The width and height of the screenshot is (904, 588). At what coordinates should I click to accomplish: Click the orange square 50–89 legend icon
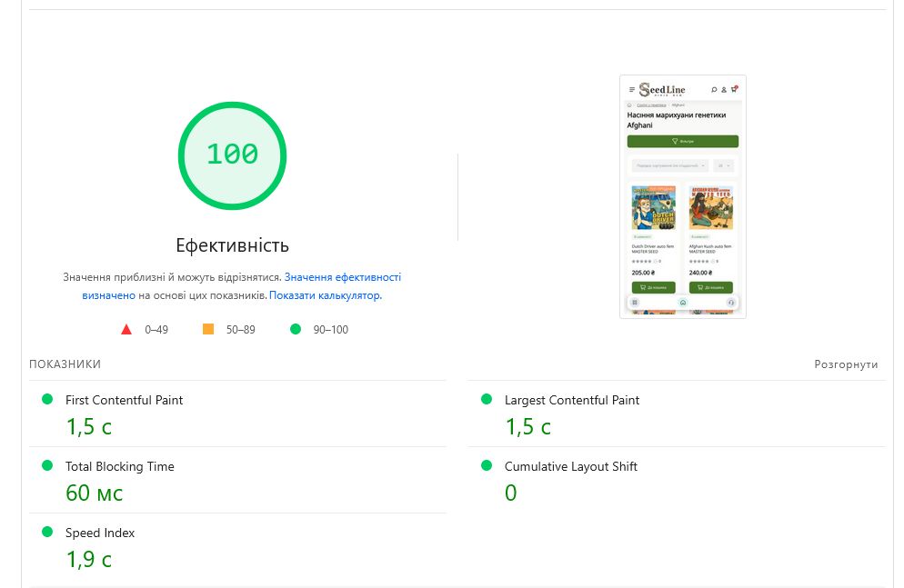pyautogui.click(x=208, y=330)
